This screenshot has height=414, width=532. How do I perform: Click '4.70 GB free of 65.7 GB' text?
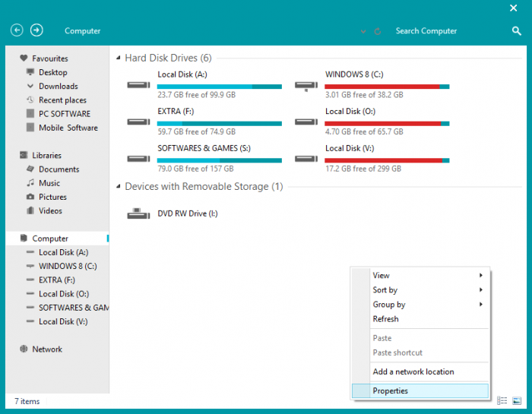point(364,132)
